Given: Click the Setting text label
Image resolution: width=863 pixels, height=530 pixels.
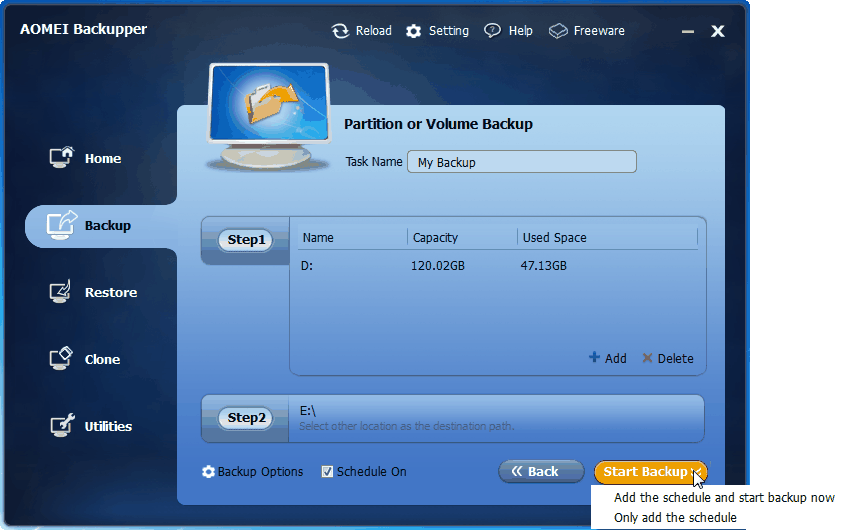Looking at the screenshot, I should click(x=449, y=31).
